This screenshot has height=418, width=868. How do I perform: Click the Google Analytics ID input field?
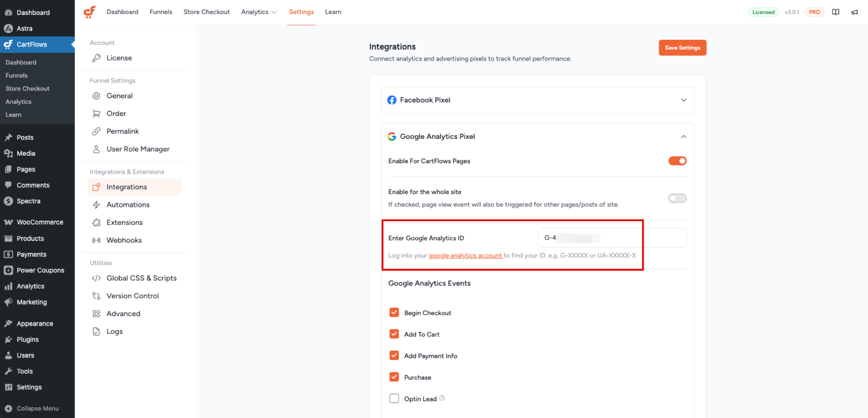(x=612, y=238)
